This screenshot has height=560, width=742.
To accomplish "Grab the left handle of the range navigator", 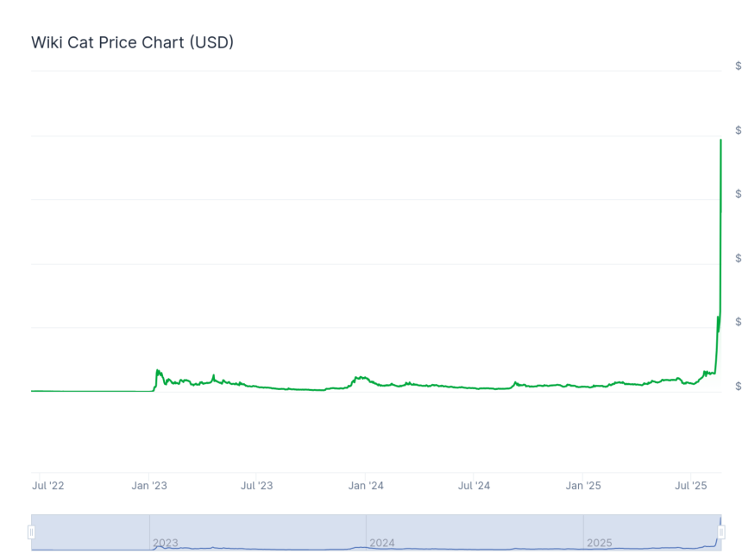I will 31,532.
